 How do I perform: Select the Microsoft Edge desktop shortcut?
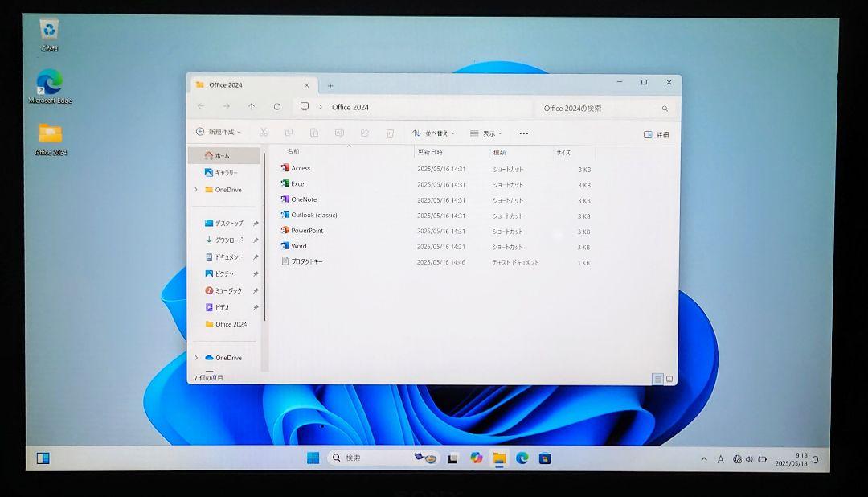click(50, 86)
